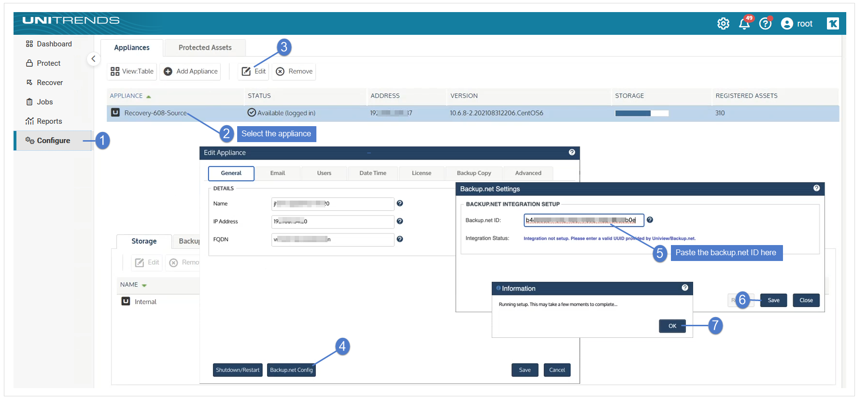Click version 10.6.8-2.202108312206.CentOS6 cell
The height and width of the screenshot is (406, 868).
(497, 113)
